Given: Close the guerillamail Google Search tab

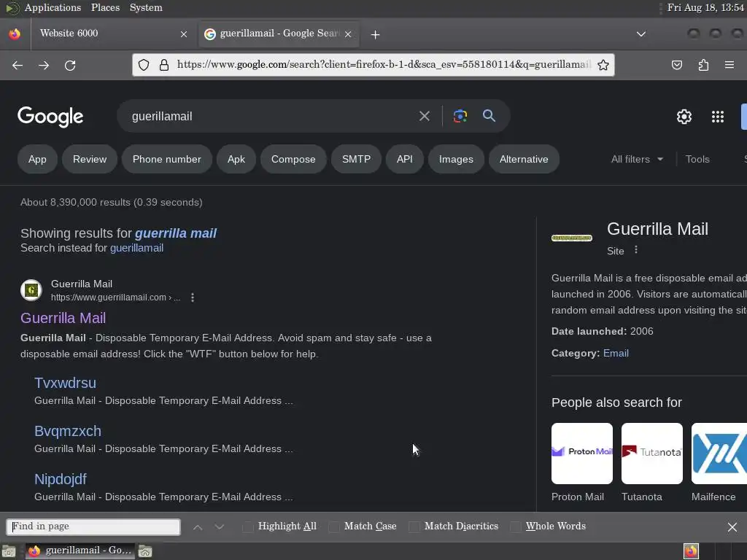Looking at the screenshot, I should tap(348, 34).
